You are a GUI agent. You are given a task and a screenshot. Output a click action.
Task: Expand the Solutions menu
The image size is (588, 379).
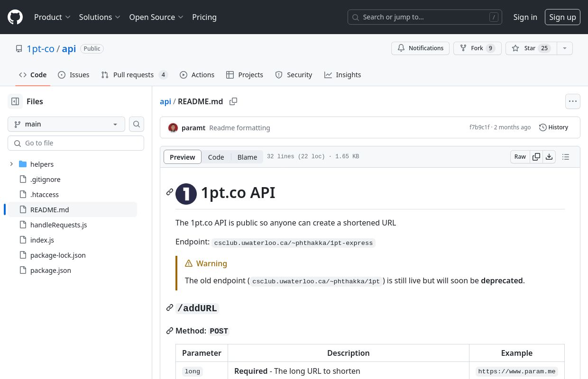100,17
